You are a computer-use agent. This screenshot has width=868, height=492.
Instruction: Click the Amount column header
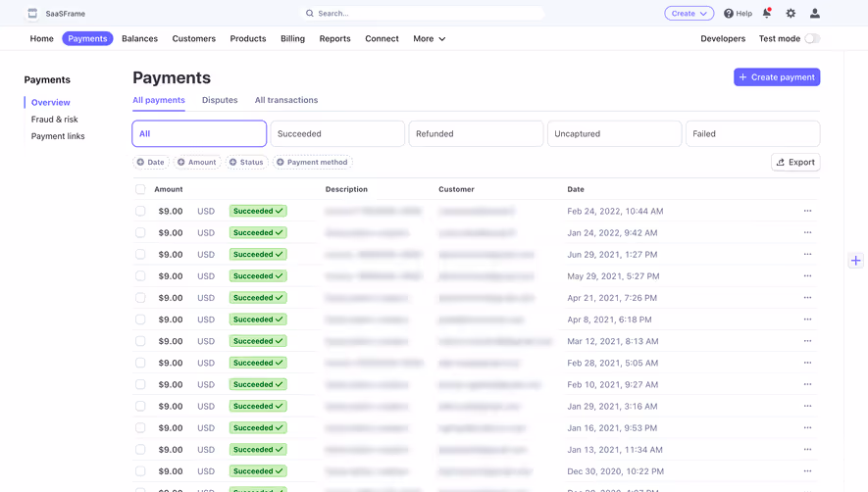click(x=169, y=189)
